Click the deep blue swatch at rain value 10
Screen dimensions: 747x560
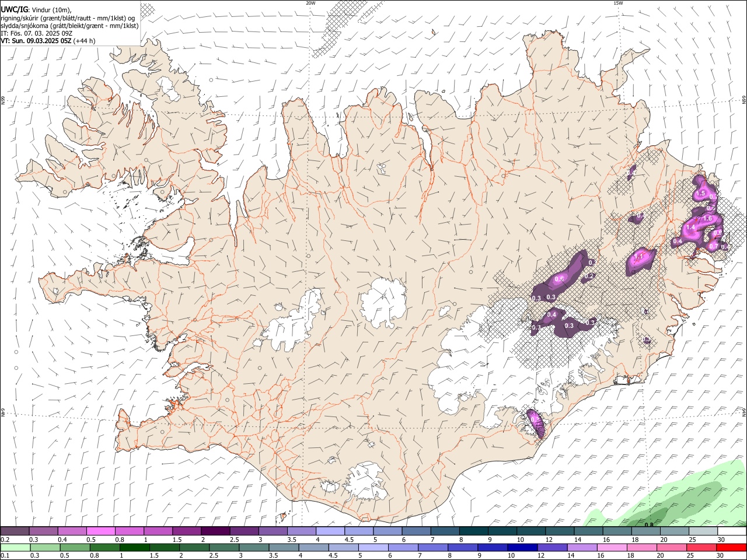point(523,547)
